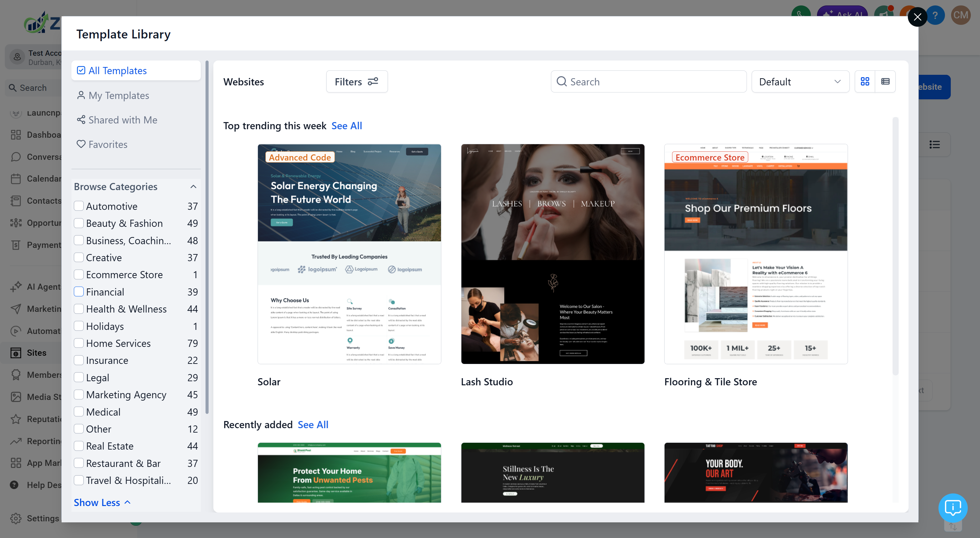Open the Conversations sidebar icon
Image resolution: width=980 pixels, height=538 pixels.
tap(16, 157)
